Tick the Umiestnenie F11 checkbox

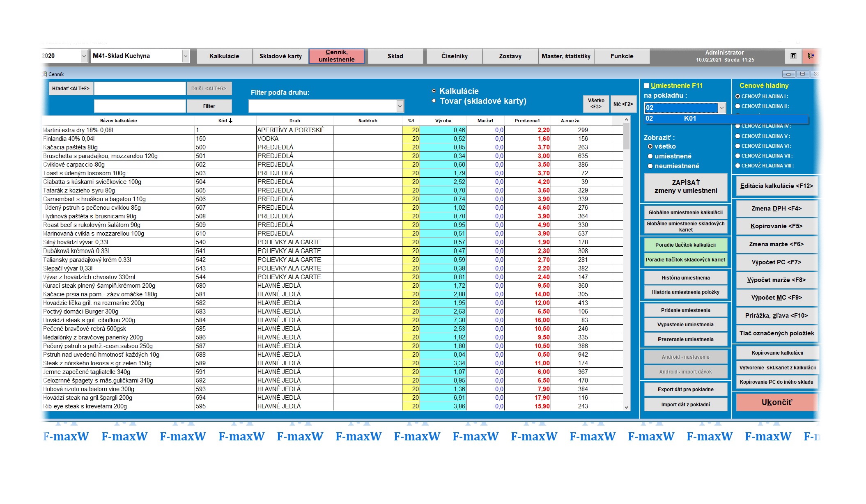(x=647, y=86)
